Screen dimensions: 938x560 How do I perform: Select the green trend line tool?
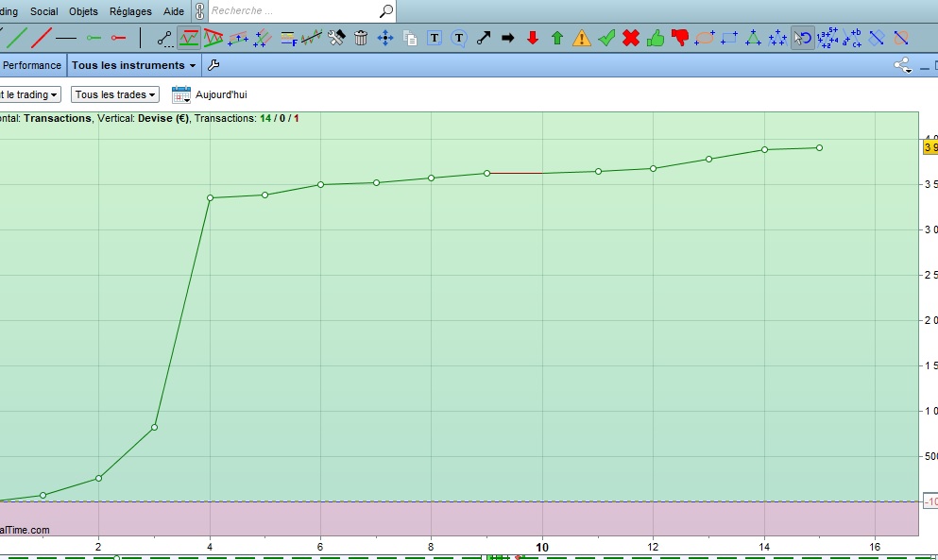(17, 38)
